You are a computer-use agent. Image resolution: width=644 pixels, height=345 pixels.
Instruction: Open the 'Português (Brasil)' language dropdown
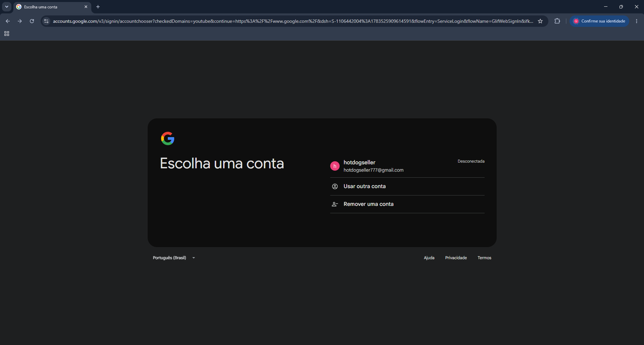click(x=174, y=258)
